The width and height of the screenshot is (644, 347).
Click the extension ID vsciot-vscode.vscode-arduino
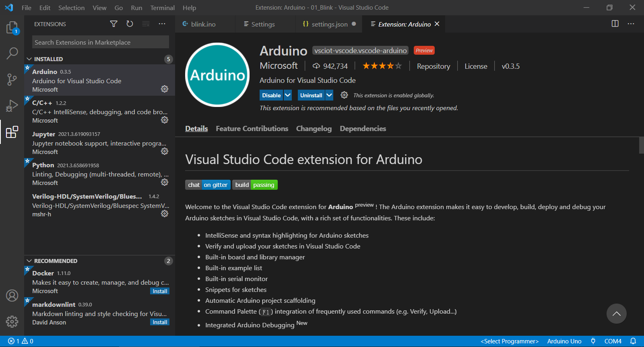(360, 50)
